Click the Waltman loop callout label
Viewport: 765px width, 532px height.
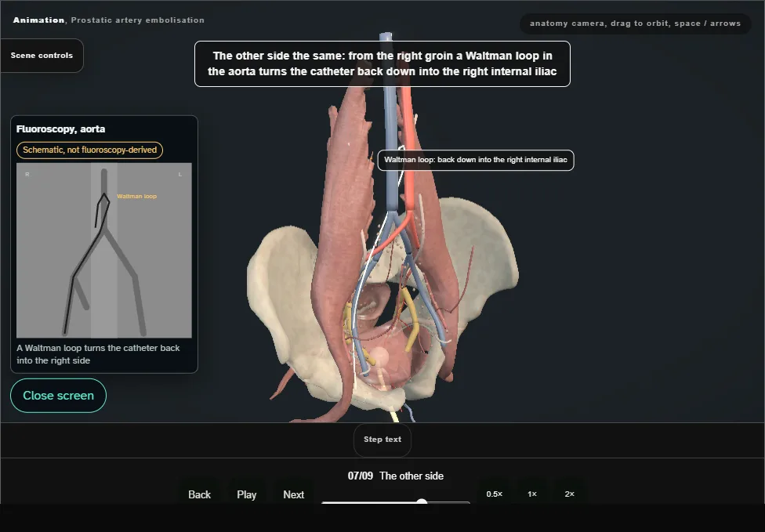(x=476, y=160)
